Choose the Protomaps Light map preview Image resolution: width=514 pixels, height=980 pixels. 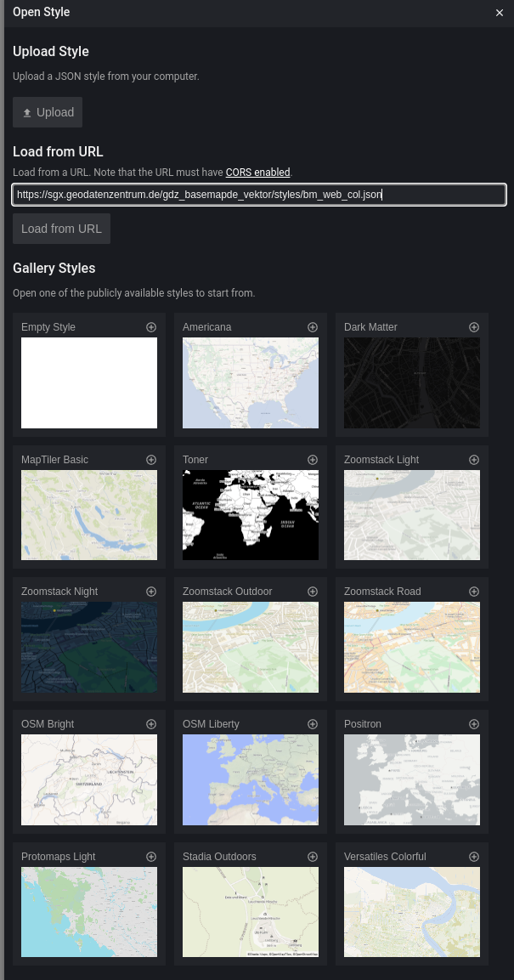point(89,912)
